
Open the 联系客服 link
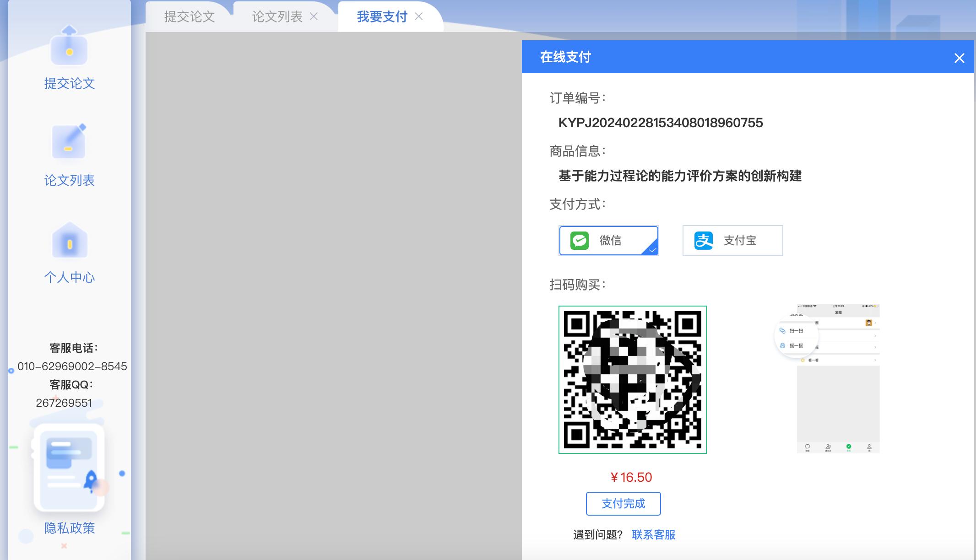(x=653, y=534)
